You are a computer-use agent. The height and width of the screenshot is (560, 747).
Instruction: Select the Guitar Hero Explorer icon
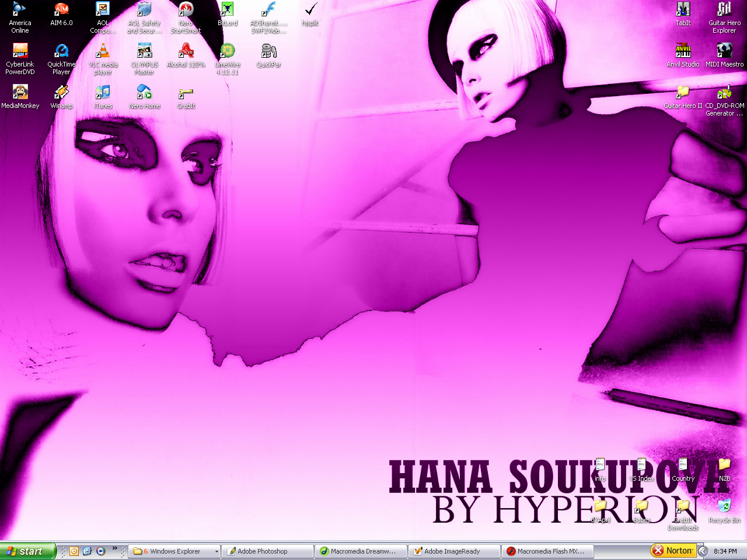click(724, 10)
